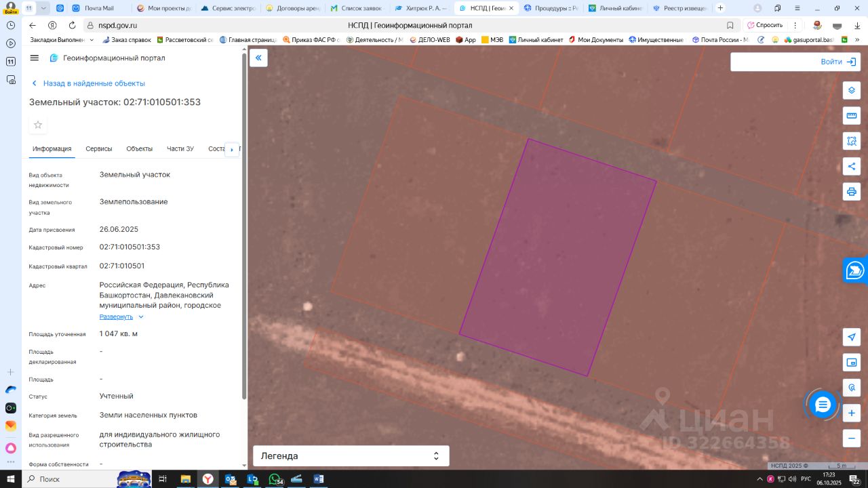Print the map
The image size is (868, 488).
[852, 191]
